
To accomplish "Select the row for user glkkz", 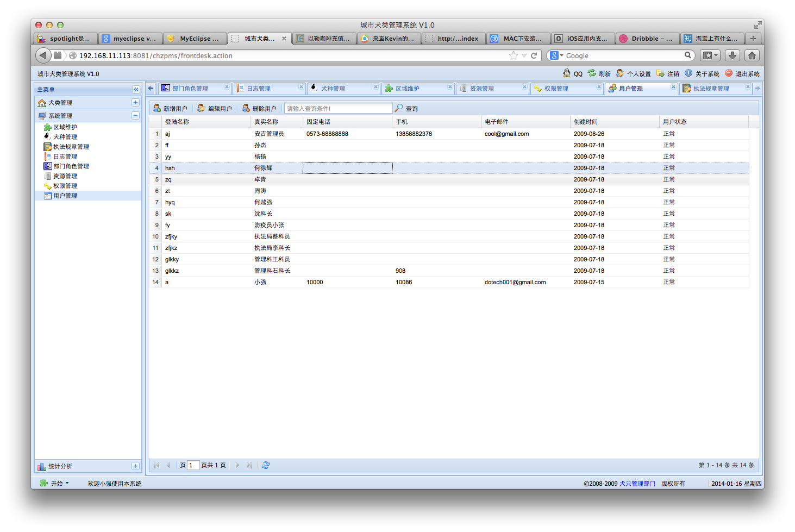I will [449, 271].
